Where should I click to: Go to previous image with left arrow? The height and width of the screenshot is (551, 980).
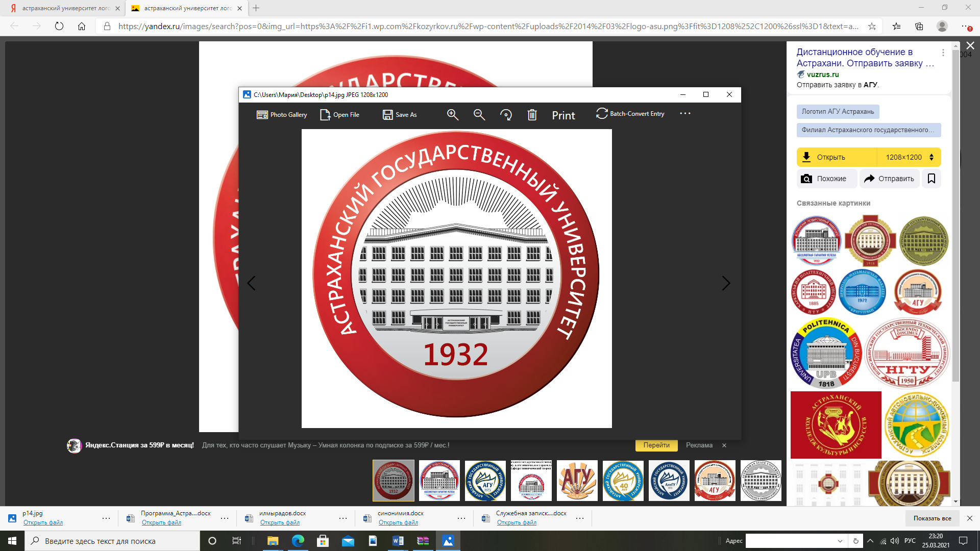(x=251, y=283)
